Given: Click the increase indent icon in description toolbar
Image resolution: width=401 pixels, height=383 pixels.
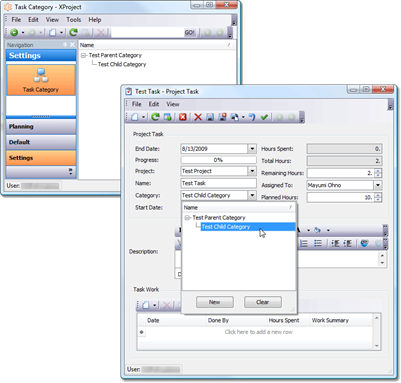Looking at the screenshot, I should point(348,244).
